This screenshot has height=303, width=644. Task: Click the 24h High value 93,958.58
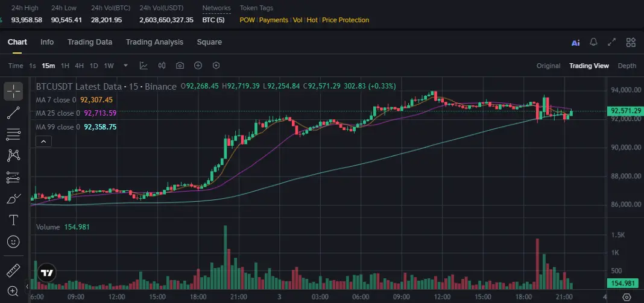click(27, 20)
